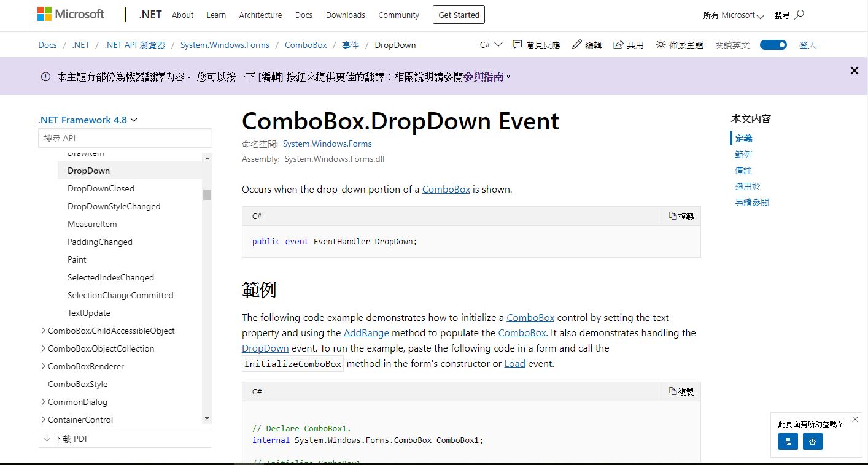
Task: Click the 是 (yes) feedback button
Action: pos(788,441)
